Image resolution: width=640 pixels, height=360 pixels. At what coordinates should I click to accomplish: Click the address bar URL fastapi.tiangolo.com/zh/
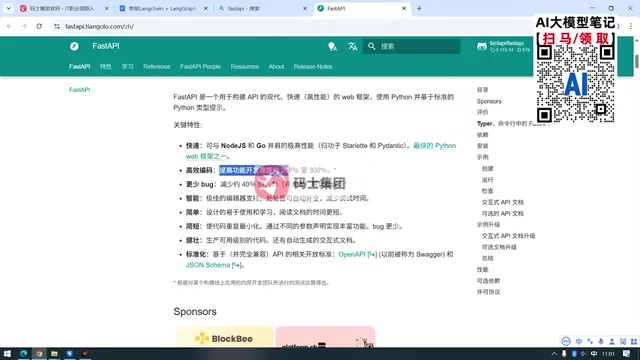[100, 27]
